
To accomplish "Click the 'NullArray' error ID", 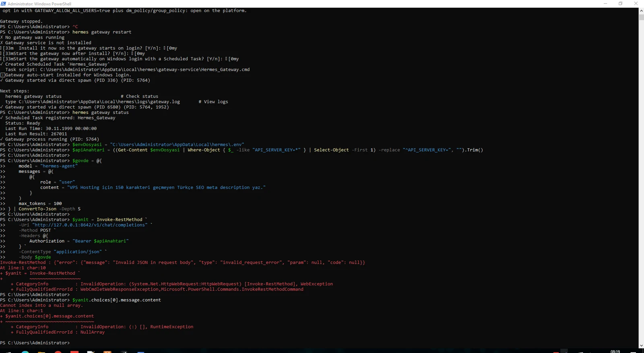I will click(93, 332).
